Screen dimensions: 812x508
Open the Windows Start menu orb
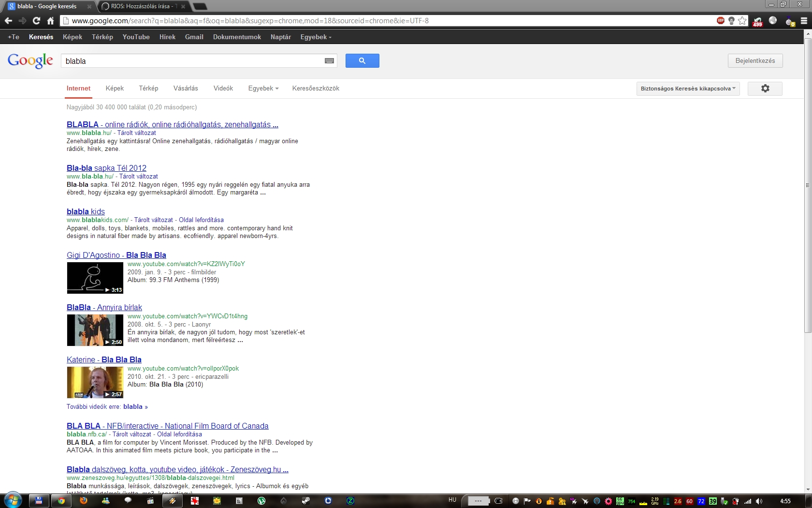[13, 500]
